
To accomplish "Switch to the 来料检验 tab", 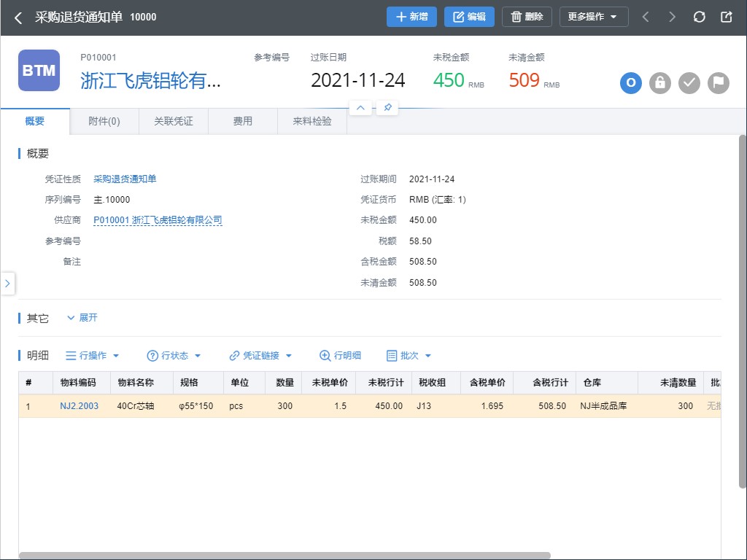I will [x=312, y=122].
